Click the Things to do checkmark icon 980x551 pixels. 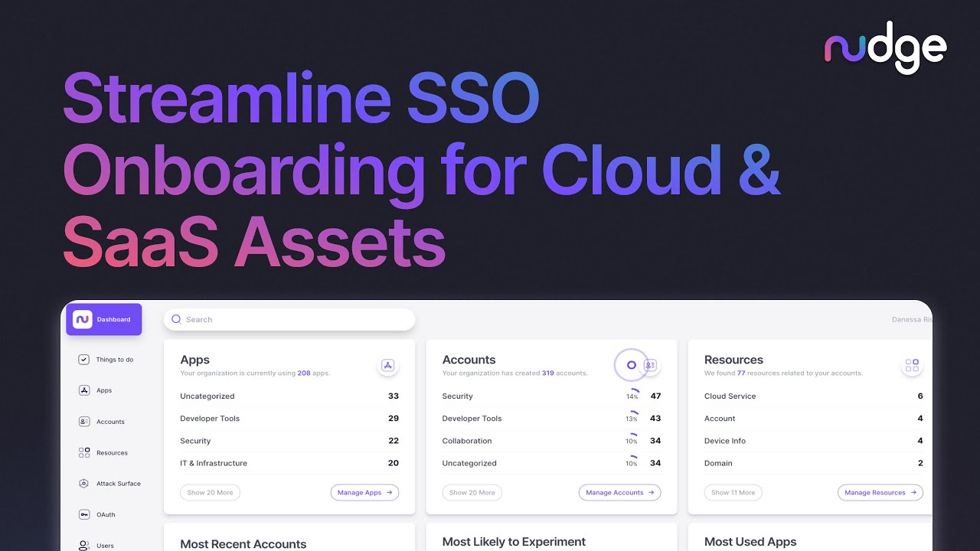click(x=84, y=360)
